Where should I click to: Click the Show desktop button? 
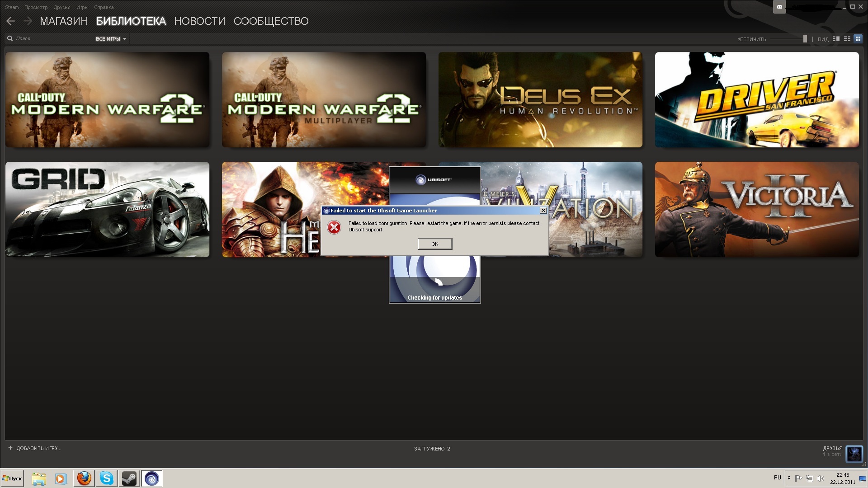(863, 479)
